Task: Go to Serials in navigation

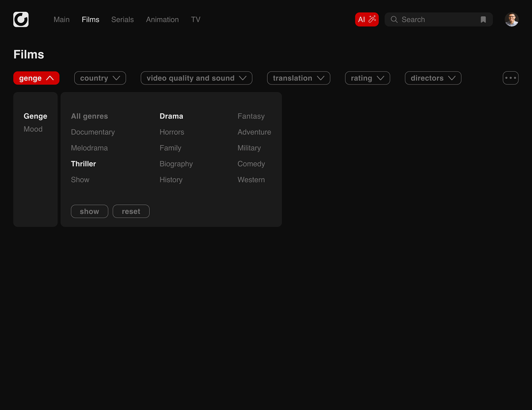Action: click(x=122, y=20)
